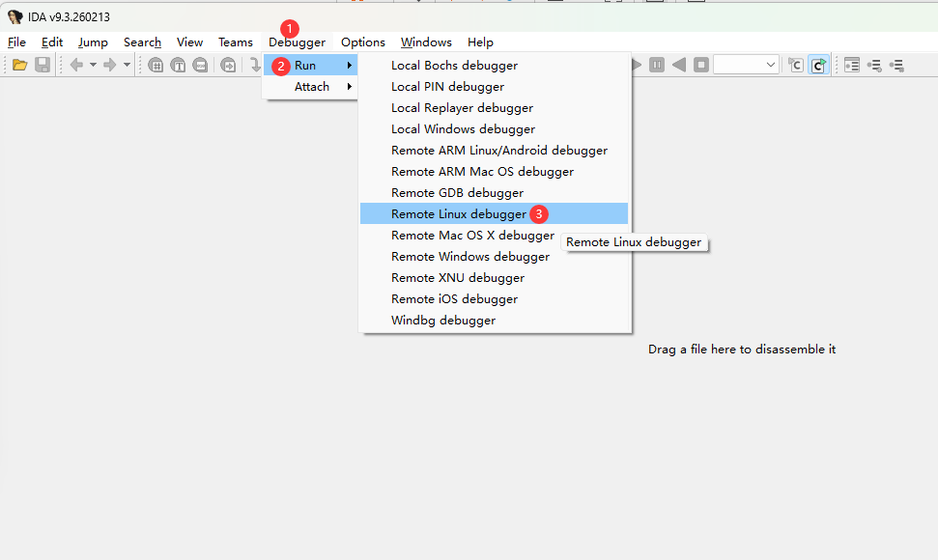This screenshot has width=938, height=560.
Task: Click the add breakpoint list icon
Action: pos(874,65)
